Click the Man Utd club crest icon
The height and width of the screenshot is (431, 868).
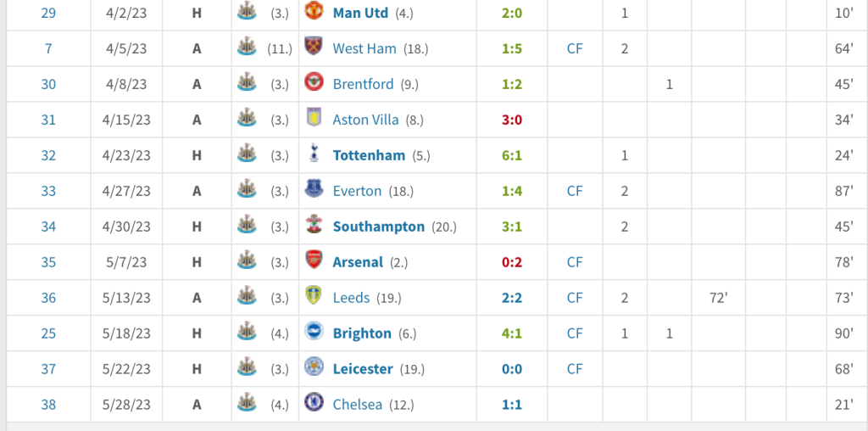coord(314,12)
